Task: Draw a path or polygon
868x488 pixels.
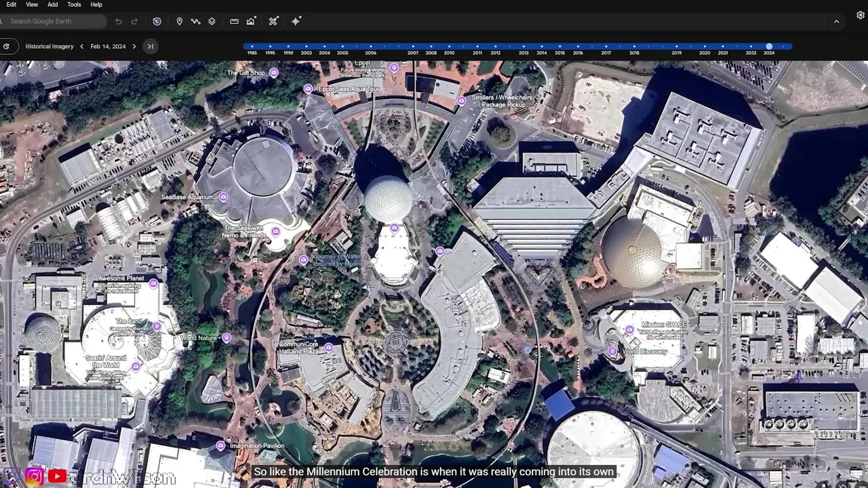Action: [x=195, y=22]
